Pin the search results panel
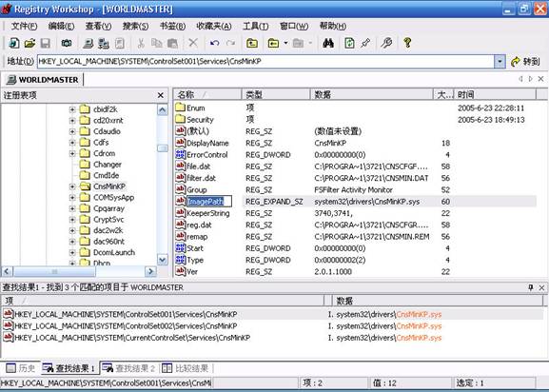Viewport: 549px width, 392px height. click(530, 287)
